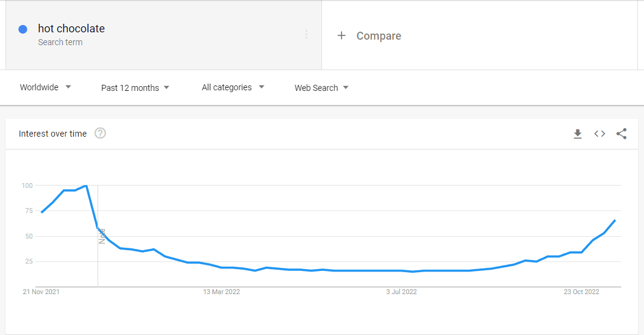Add a comparison term with Compare
The image size is (644, 335).
click(379, 36)
